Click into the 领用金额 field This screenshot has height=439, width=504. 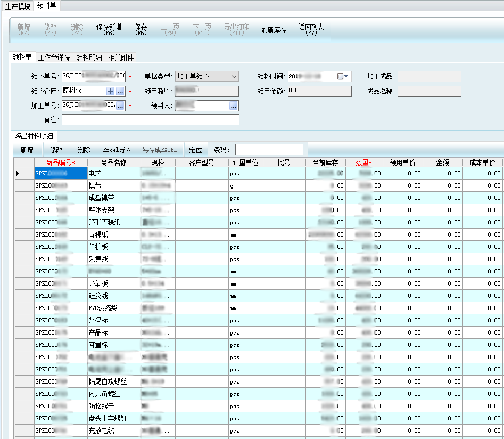click(x=319, y=92)
